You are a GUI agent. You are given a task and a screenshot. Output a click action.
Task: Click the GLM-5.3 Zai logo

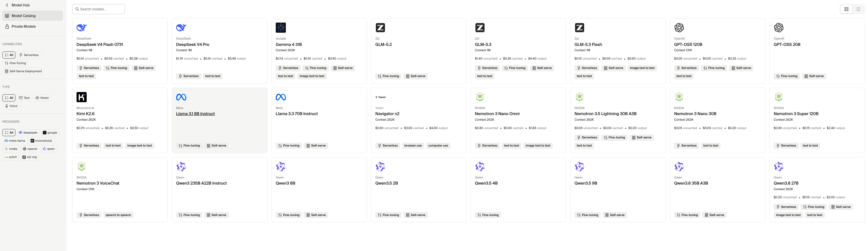pyautogui.click(x=480, y=28)
